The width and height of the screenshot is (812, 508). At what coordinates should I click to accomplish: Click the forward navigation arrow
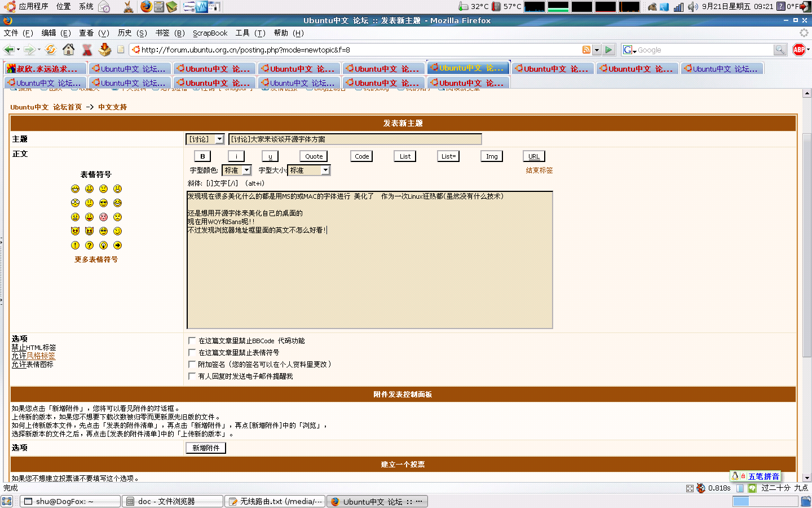pos(29,50)
